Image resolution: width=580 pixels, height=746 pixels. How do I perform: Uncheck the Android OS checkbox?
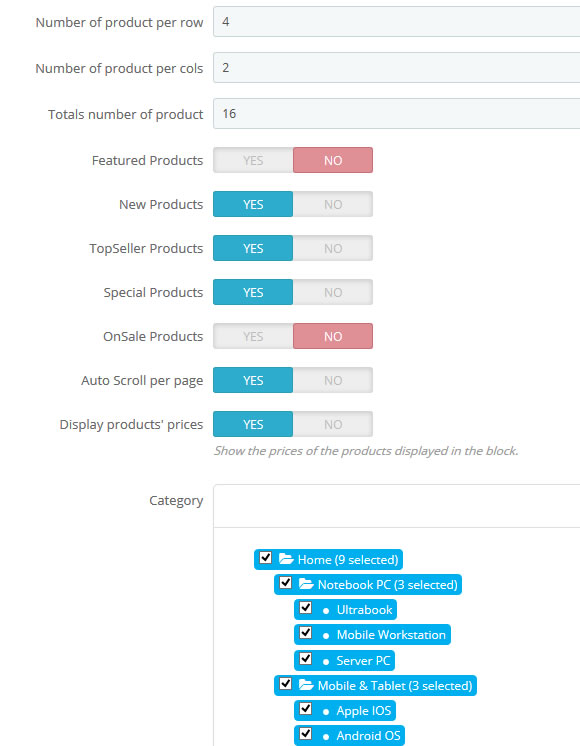pyautogui.click(x=305, y=734)
